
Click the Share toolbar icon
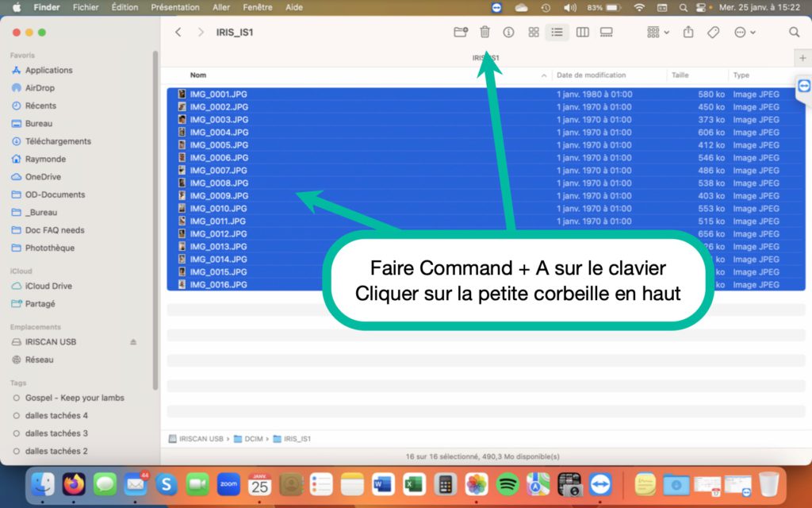coord(688,33)
